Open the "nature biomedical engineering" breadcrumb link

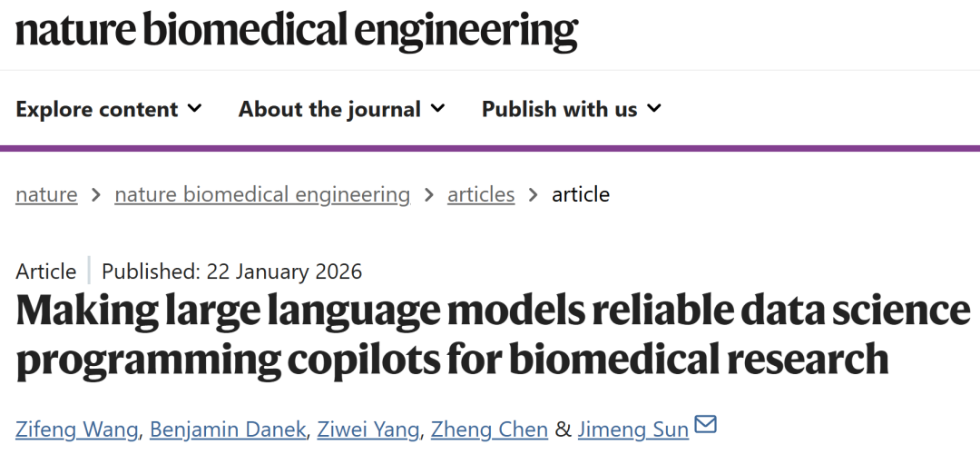click(x=262, y=194)
